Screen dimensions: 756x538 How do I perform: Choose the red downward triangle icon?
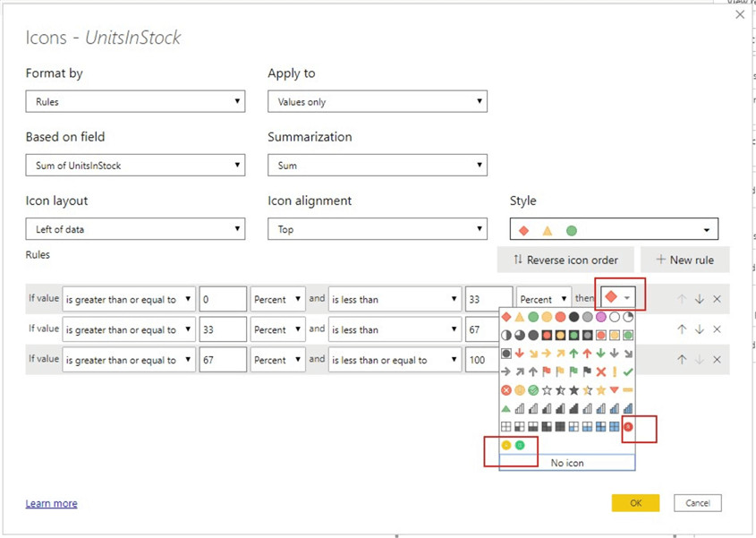pos(615,390)
